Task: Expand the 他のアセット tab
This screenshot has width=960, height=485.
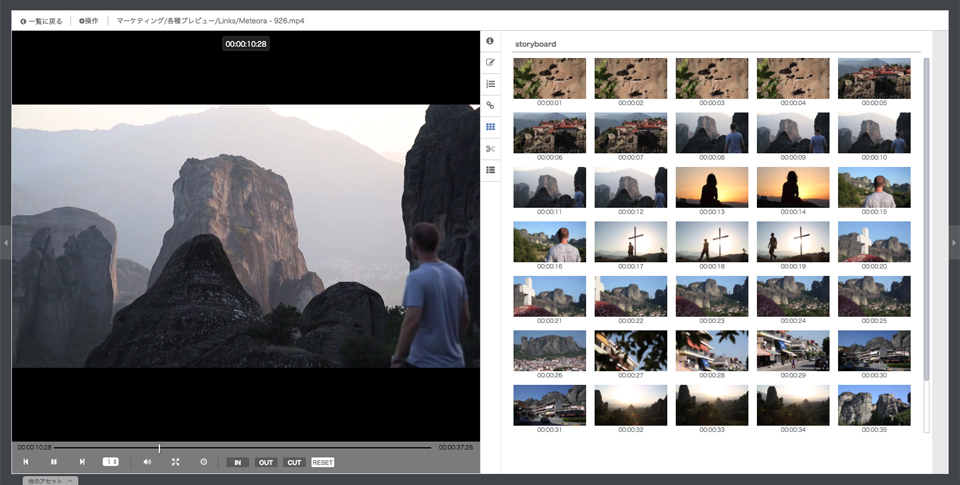Action: [50, 481]
